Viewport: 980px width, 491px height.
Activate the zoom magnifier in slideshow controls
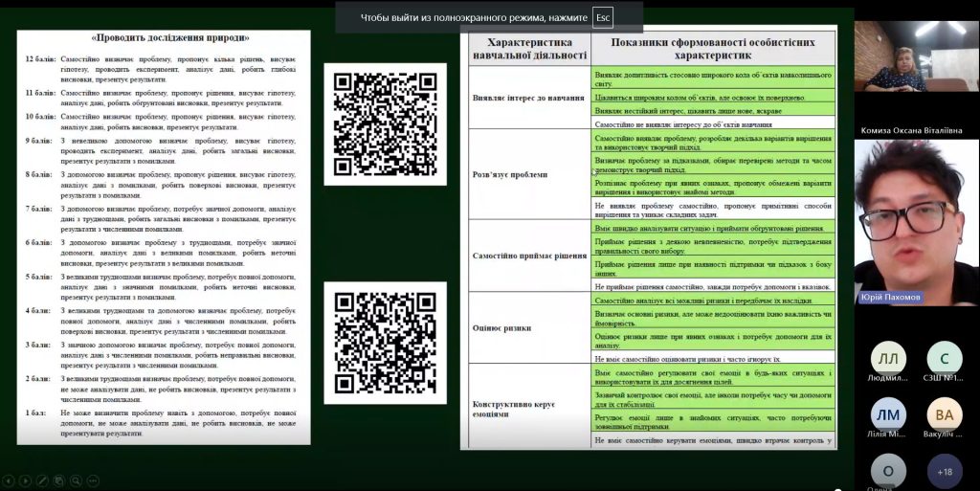click(x=76, y=480)
